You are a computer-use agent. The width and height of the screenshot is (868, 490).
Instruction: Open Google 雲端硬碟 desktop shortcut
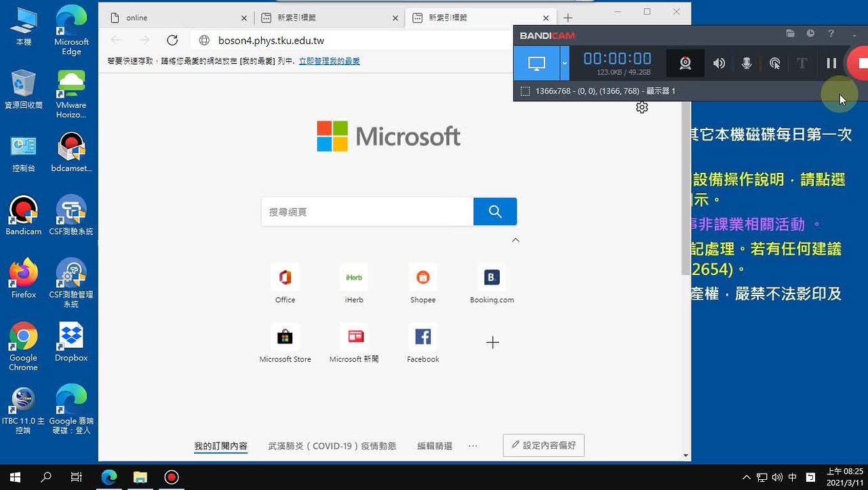[71, 409]
